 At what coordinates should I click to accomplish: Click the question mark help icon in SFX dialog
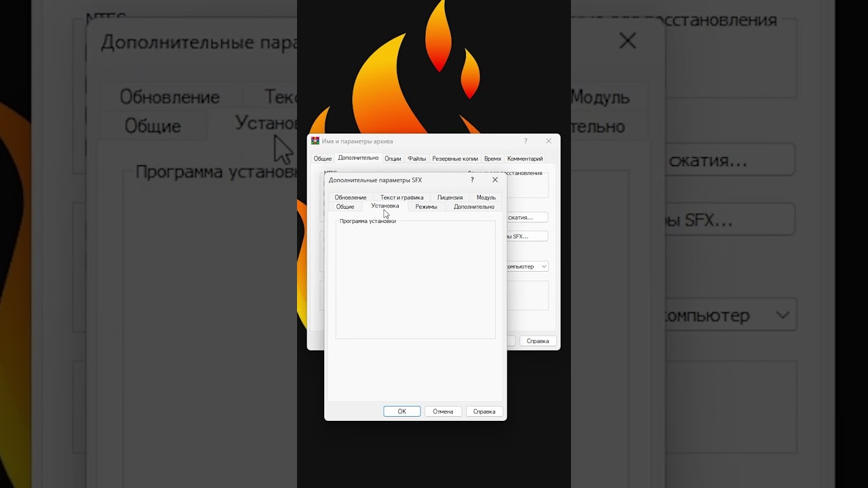(472, 180)
